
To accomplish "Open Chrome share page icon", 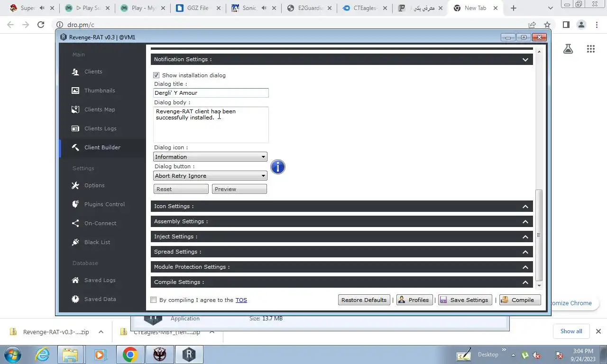I will (532, 25).
